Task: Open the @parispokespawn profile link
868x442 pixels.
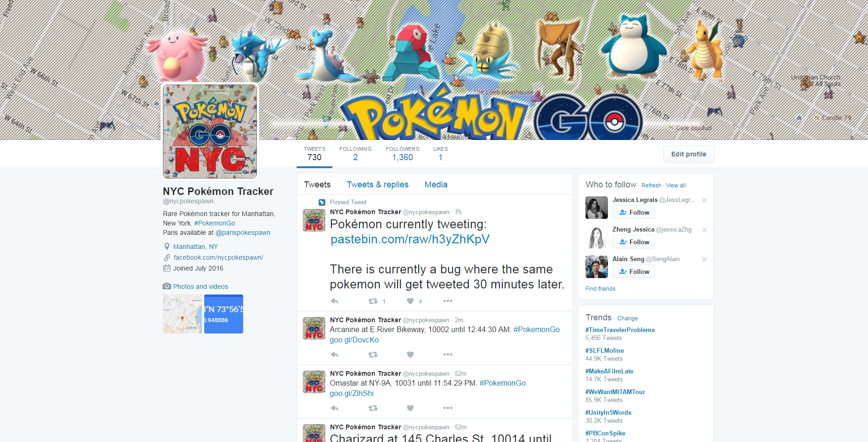Action: tap(243, 233)
